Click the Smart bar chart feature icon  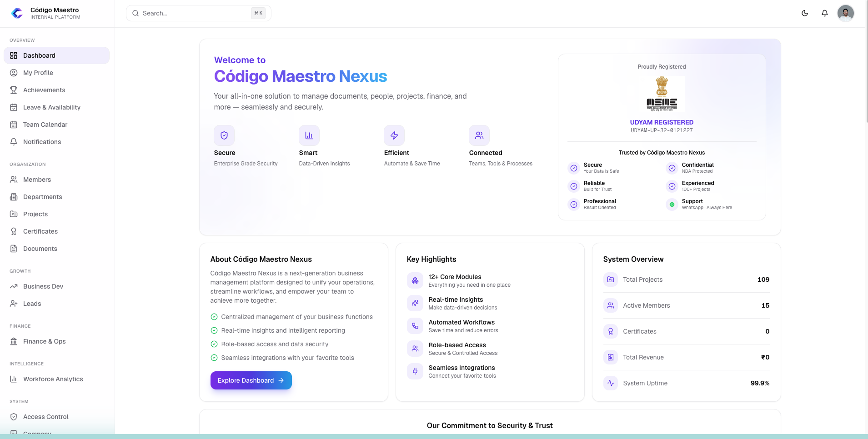[x=309, y=135]
